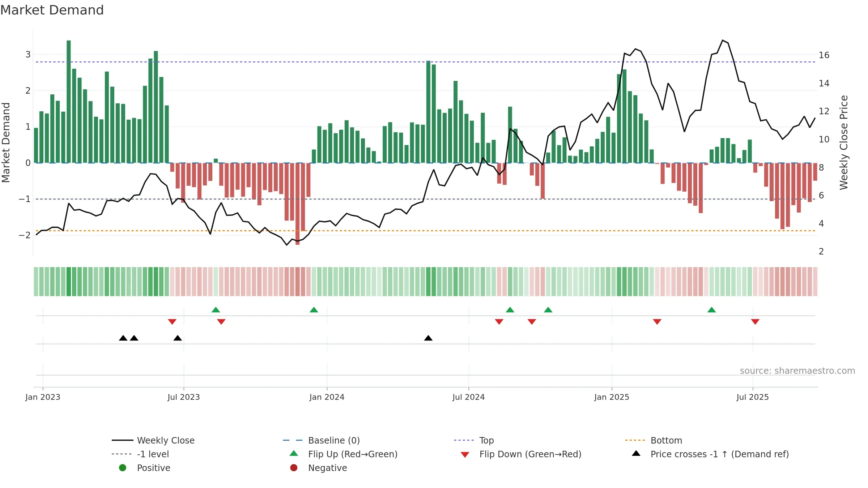
Task: Click the Jul 2023 axis label
Action: pos(184,397)
